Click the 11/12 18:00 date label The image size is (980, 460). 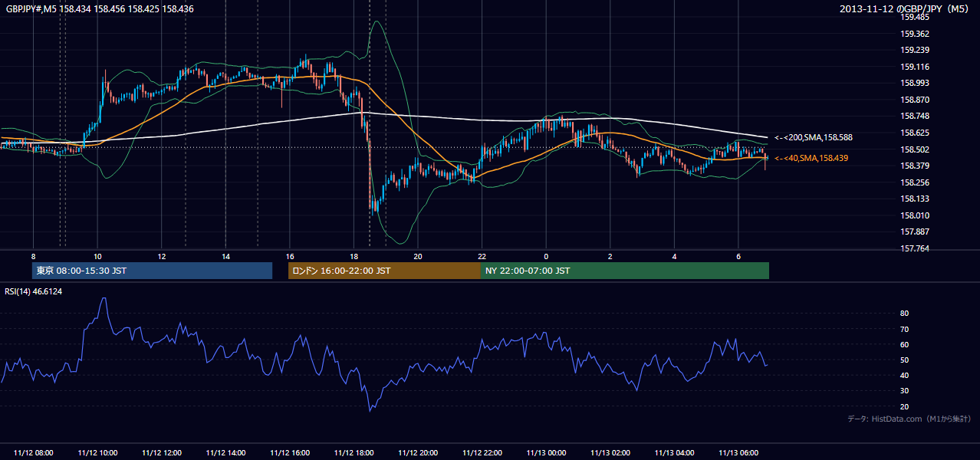354,453
